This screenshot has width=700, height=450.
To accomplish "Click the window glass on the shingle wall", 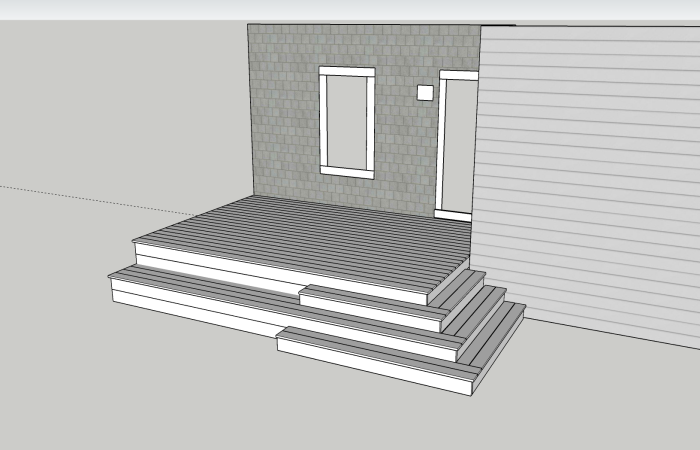I will 346,121.
